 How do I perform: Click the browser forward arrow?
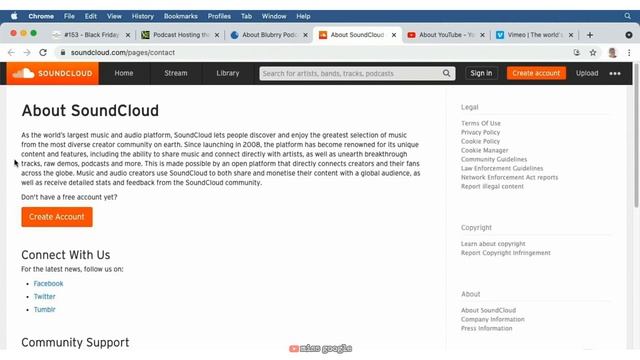pos(27,53)
